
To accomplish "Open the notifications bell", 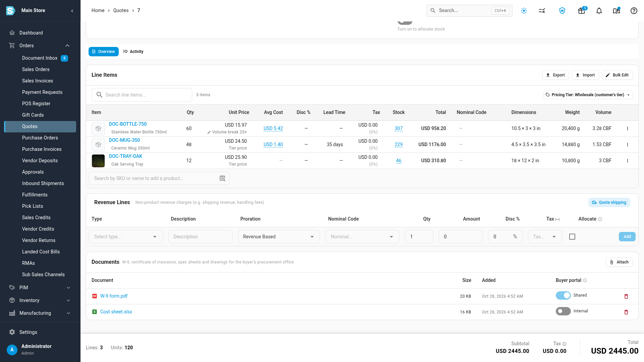I will tap(599, 11).
